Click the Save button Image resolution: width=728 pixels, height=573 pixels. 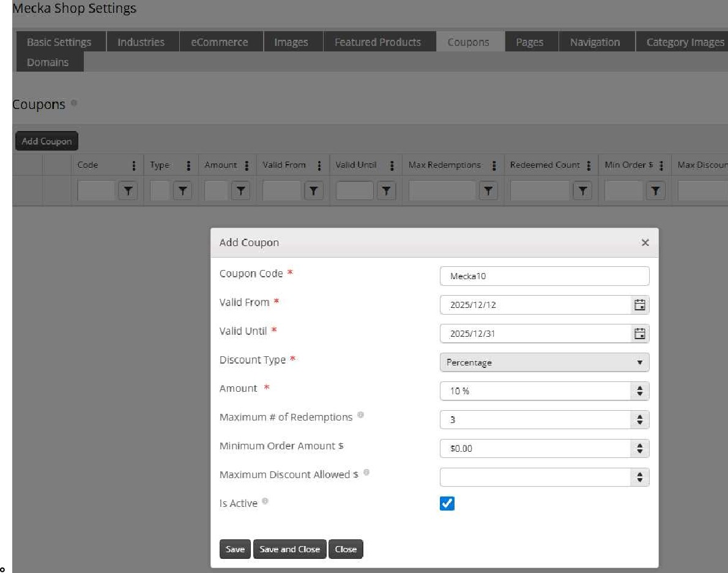235,549
